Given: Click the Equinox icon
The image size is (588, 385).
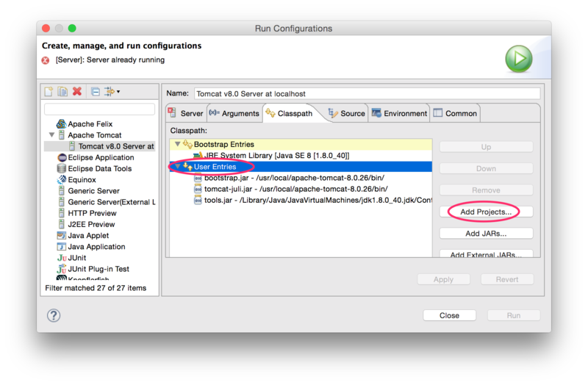Looking at the screenshot, I should (62, 179).
